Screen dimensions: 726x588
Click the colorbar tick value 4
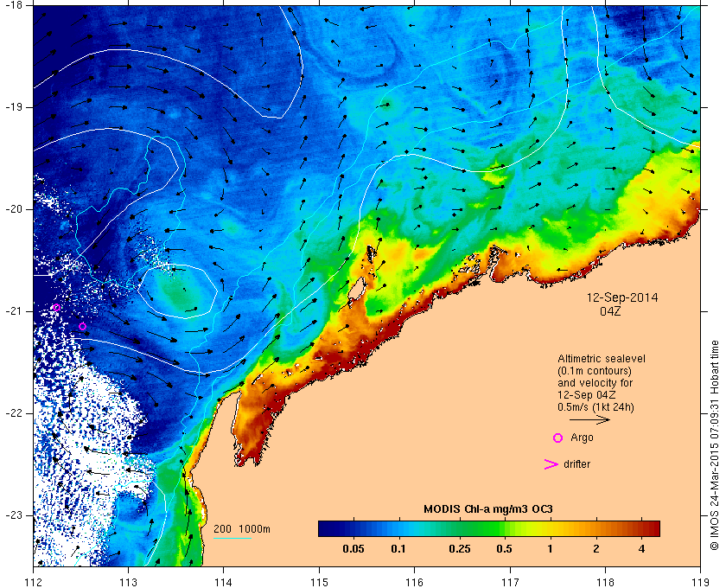641,549
